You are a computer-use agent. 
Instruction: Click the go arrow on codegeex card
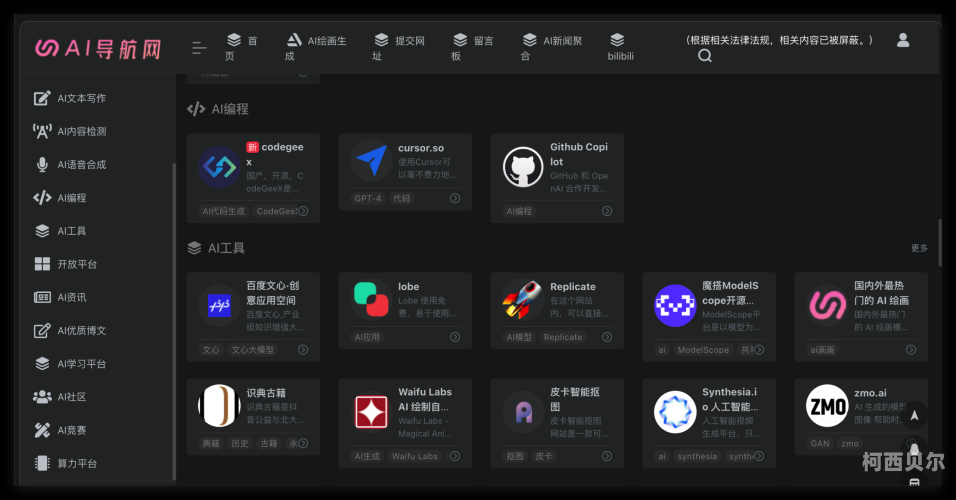point(303,211)
